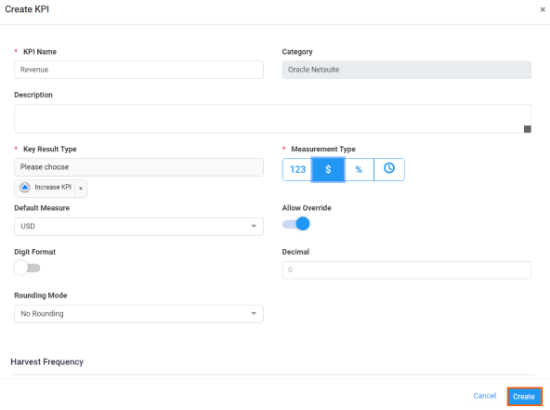The width and height of the screenshot is (550, 410).
Task: Close the Create KPI dialog
Action: click(542, 9)
